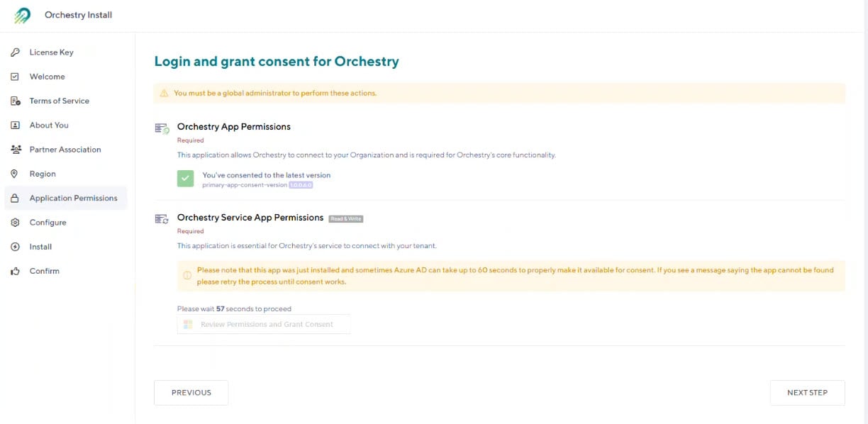Click 'You've consented to the latest version' text
This screenshot has height=424, width=868.
(x=267, y=175)
